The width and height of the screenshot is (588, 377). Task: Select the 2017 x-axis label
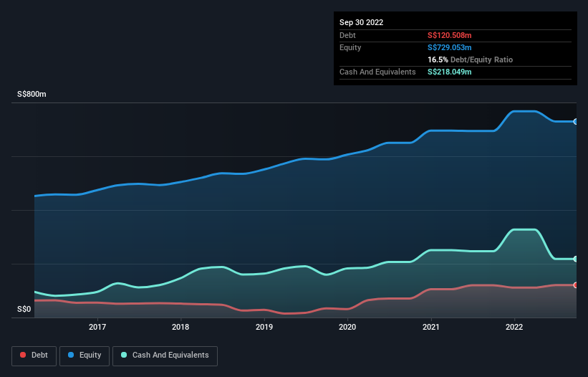[97, 328]
